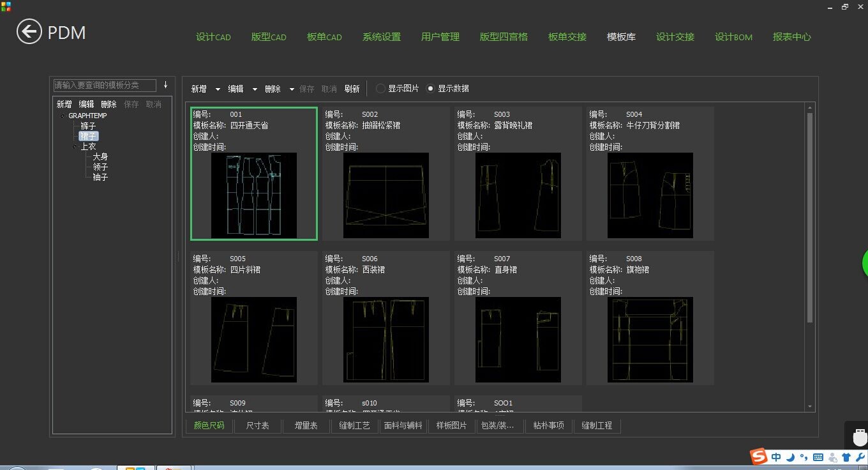Select the 直身裙 template thumbnail
868x470 pixels.
pos(518,340)
